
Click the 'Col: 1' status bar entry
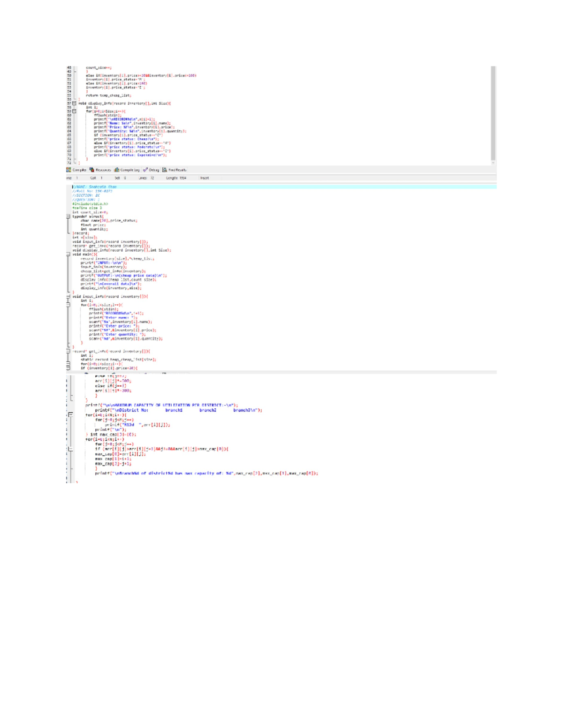(x=96, y=178)
